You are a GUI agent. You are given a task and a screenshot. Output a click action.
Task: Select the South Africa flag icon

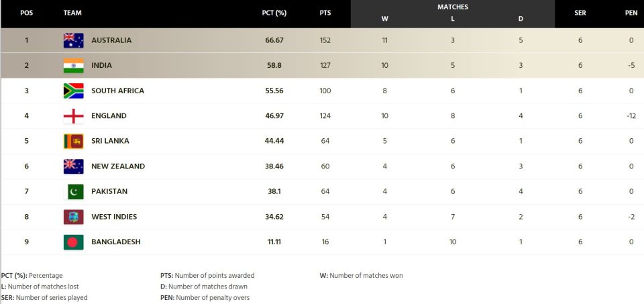tap(74, 91)
